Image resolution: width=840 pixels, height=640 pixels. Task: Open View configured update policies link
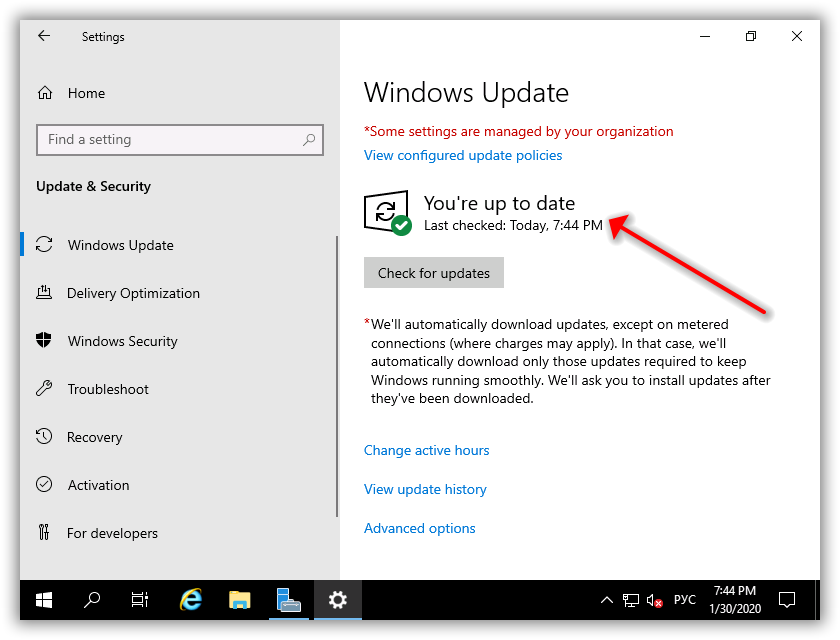point(463,155)
